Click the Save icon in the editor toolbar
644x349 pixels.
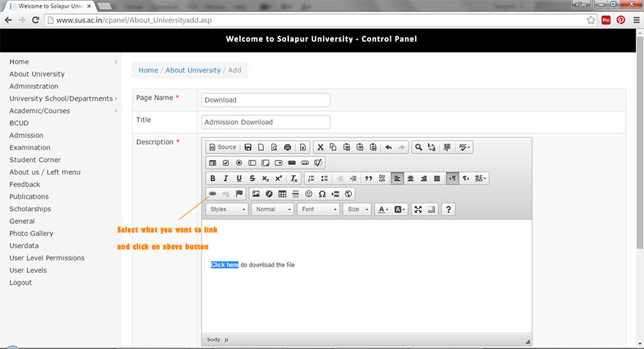pos(248,147)
